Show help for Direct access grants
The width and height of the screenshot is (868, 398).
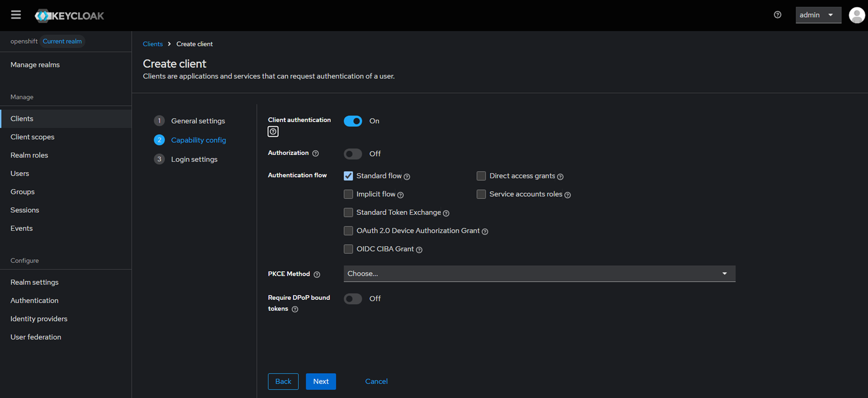(x=560, y=176)
